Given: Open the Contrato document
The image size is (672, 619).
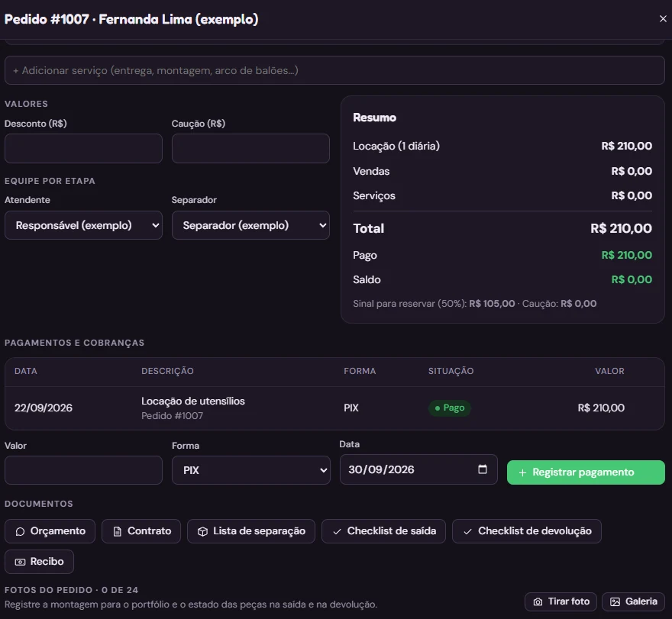Looking at the screenshot, I should (141, 531).
